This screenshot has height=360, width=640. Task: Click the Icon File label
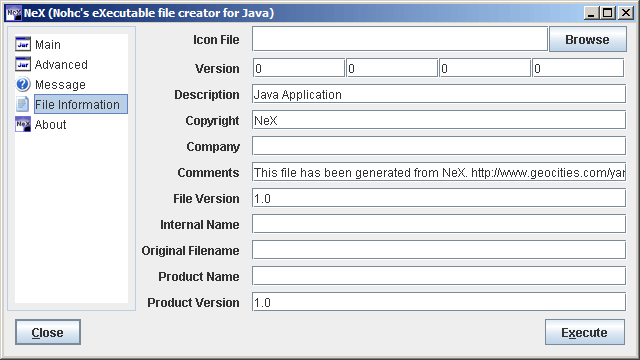[216, 40]
